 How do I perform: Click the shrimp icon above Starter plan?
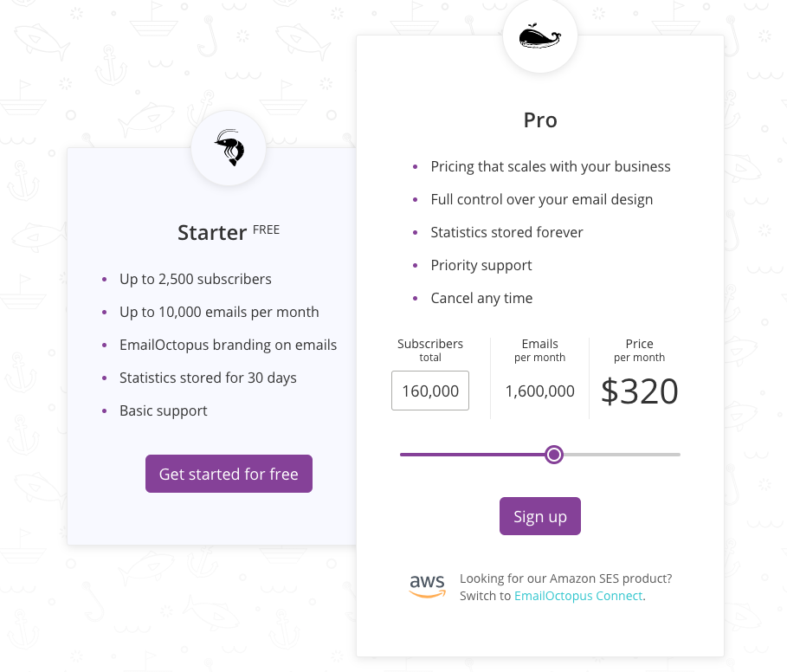[x=229, y=148]
